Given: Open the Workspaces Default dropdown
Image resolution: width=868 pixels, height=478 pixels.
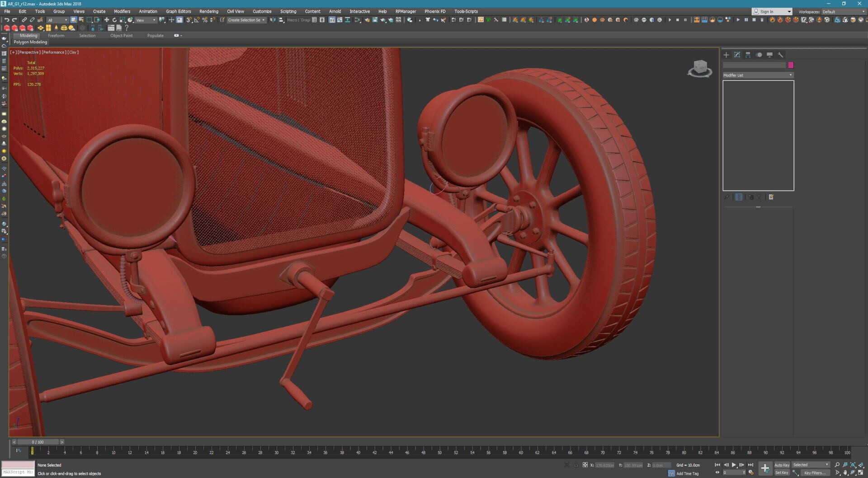Looking at the screenshot, I should pyautogui.click(x=843, y=12).
